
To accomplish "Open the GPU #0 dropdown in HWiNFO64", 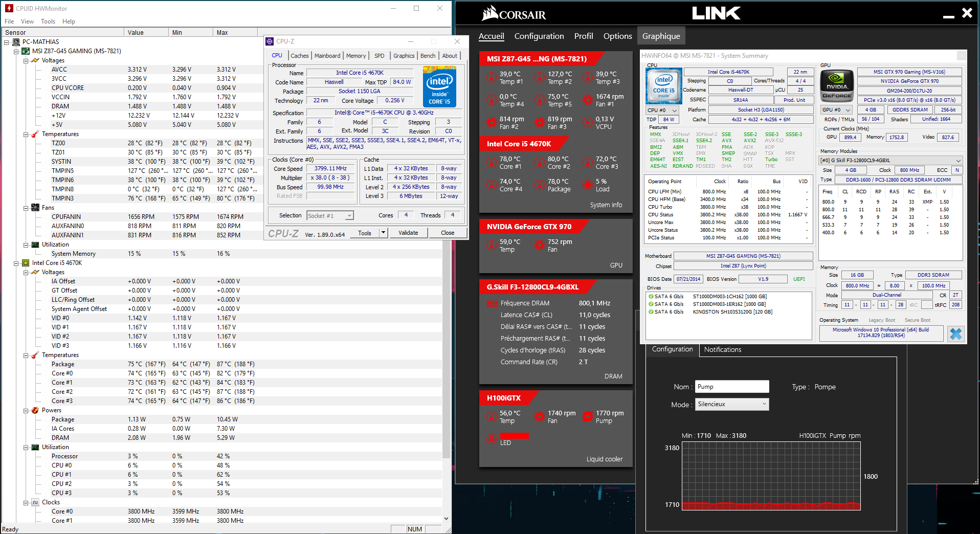I will tap(836, 110).
